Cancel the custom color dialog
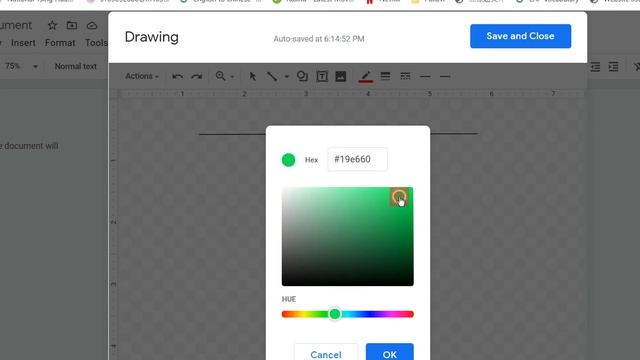This screenshot has height=360, width=640. (x=326, y=353)
